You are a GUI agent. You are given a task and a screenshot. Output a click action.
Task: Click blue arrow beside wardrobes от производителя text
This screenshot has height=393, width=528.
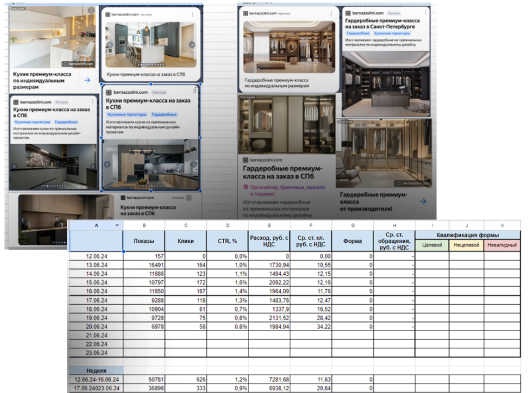pos(423,201)
